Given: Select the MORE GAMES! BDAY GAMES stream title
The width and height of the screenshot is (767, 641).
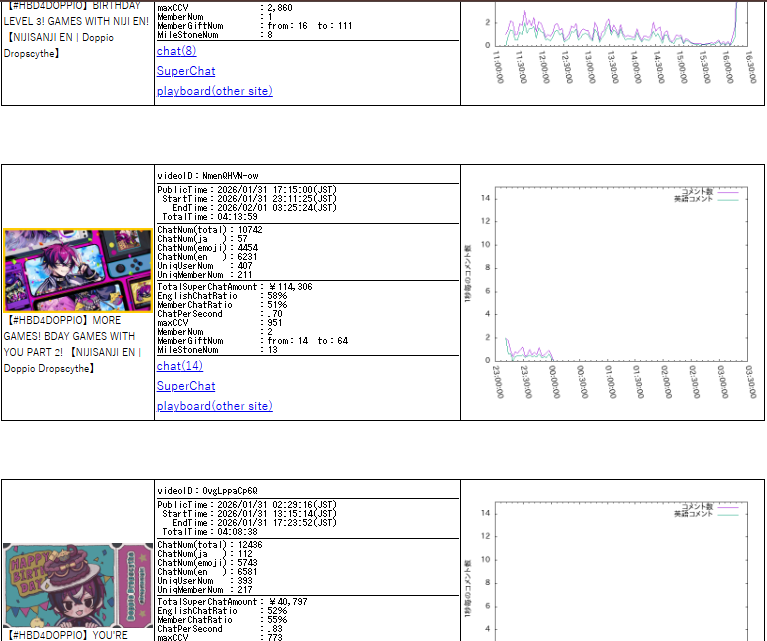Looking at the screenshot, I should click(72, 344).
